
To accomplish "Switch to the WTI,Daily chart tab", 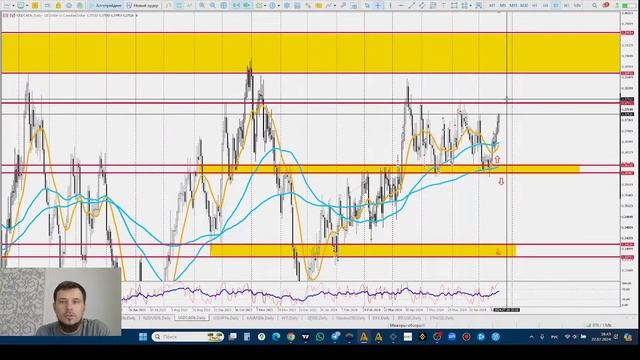I will [290, 318].
